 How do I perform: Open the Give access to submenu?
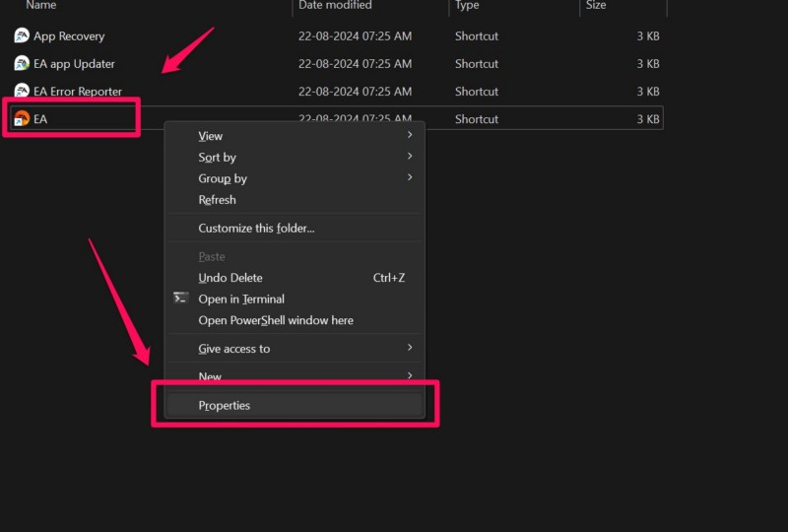tap(410, 349)
